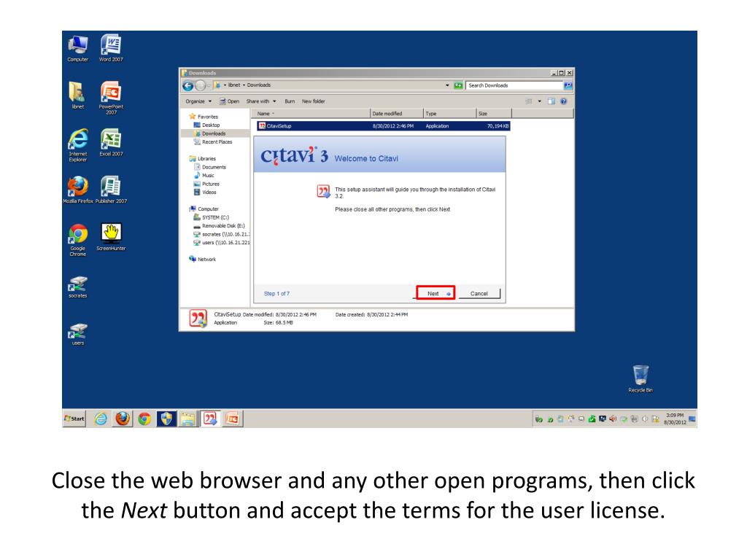Sort by the Size column header
Image resolution: width=747 pixels, height=560 pixels.
point(494,113)
